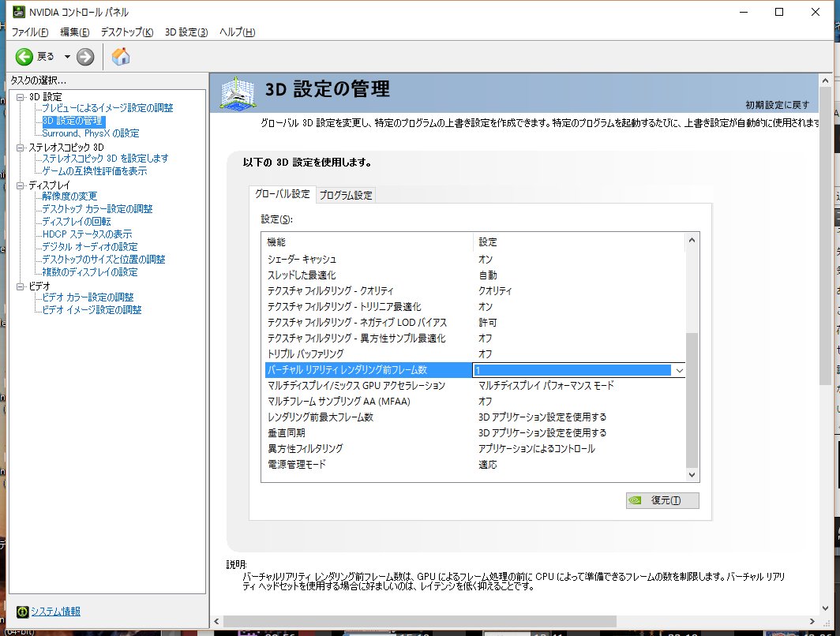Click 初期設定に戻す link

click(778, 105)
